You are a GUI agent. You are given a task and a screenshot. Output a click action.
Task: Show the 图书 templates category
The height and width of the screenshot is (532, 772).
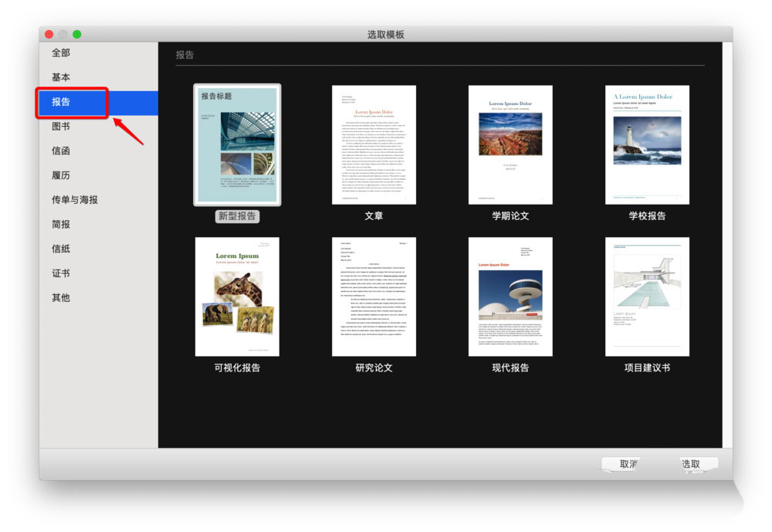tap(61, 127)
